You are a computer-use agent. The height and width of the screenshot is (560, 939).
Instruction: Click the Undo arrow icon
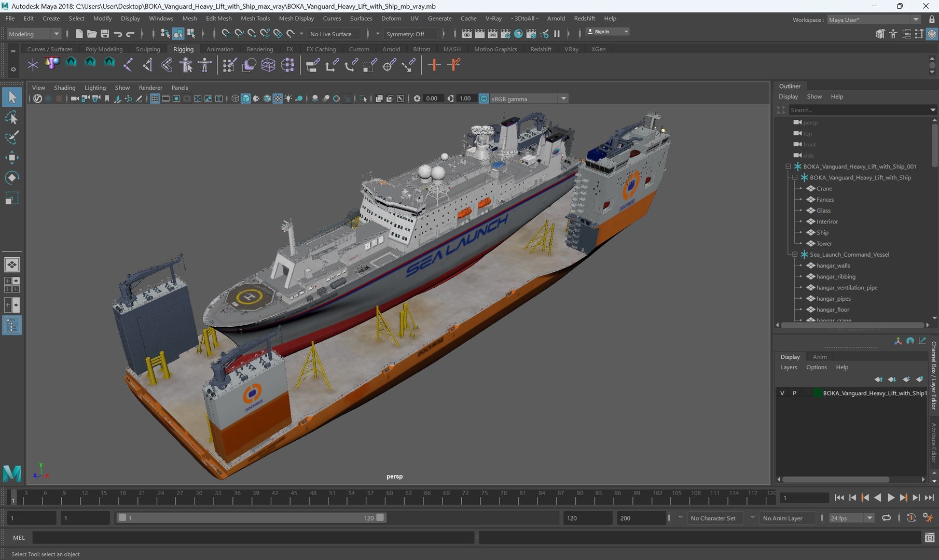click(118, 34)
